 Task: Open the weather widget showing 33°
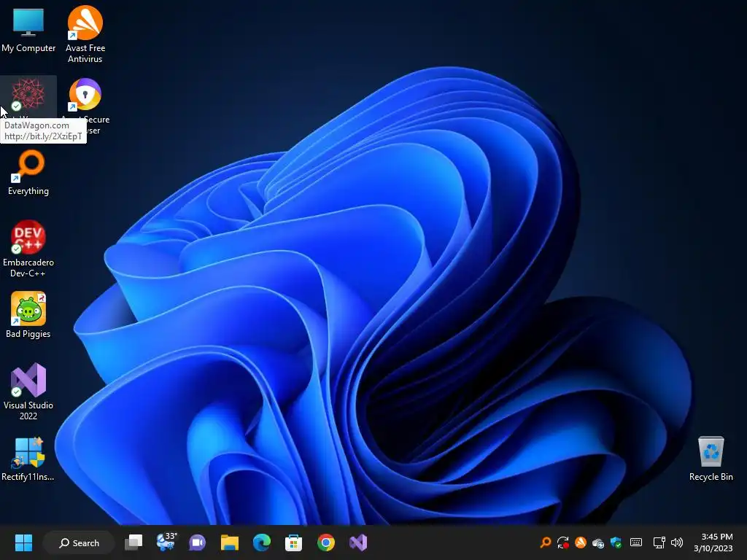click(x=166, y=542)
